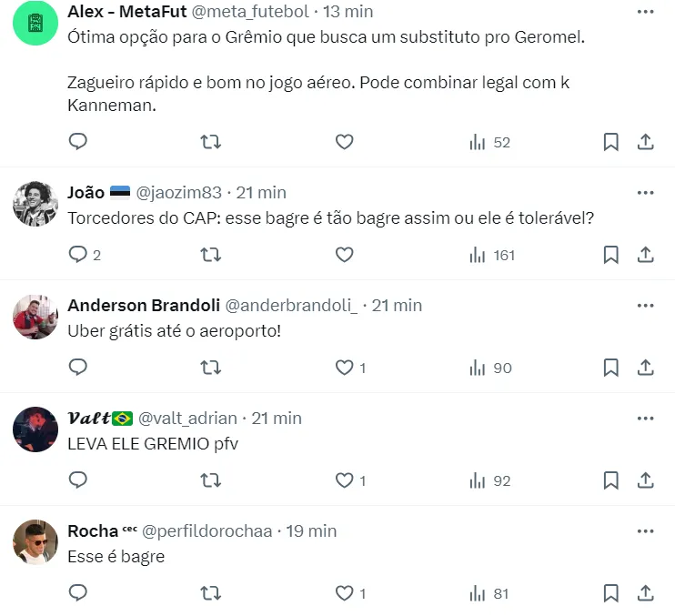Image resolution: width=675 pixels, height=616 pixels.
Task: Share João's tweet via share icon
Action: [645, 255]
